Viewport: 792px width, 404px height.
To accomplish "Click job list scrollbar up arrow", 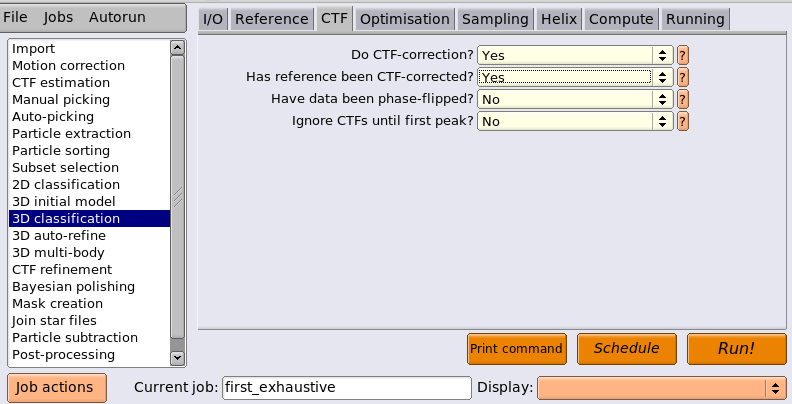I will click(177, 48).
